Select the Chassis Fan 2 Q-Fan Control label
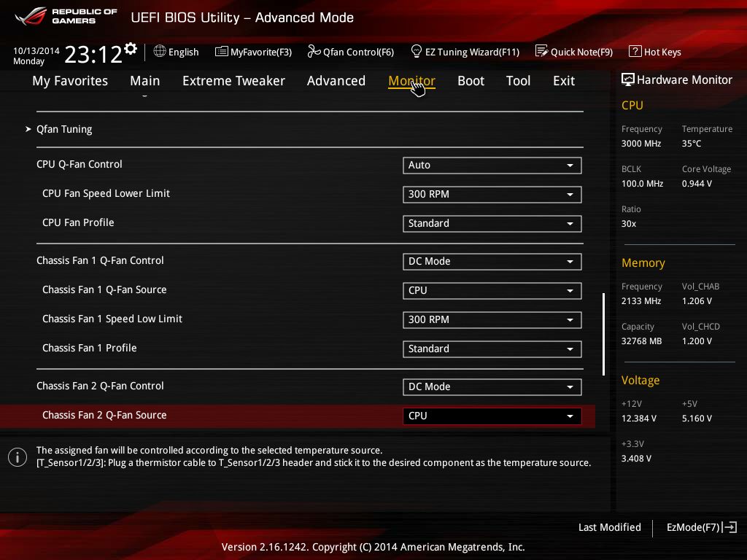This screenshot has height=560, width=747. [100, 386]
